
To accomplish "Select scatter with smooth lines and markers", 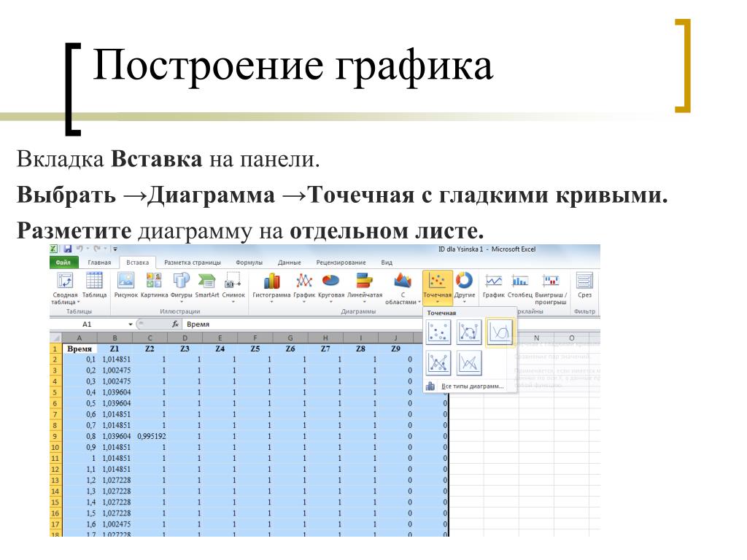I will point(469,332).
